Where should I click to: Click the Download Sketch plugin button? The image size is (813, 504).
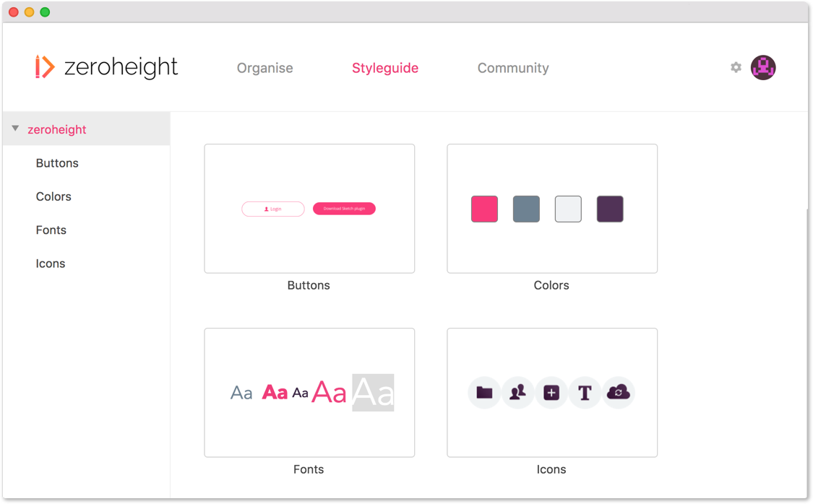pyautogui.click(x=344, y=209)
